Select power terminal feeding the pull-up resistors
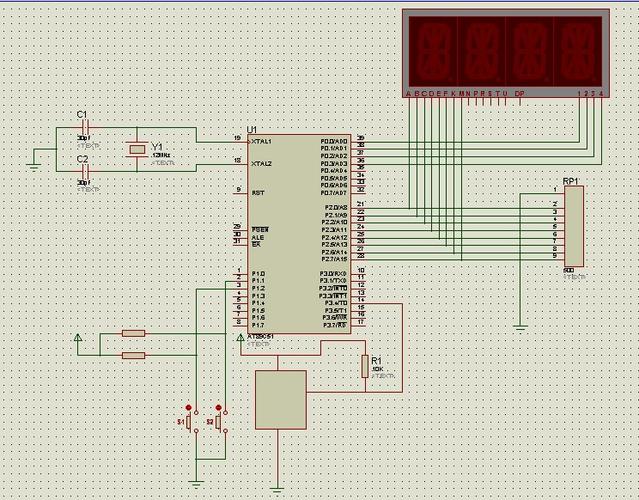This screenshot has width=639, height=500. click(78, 337)
